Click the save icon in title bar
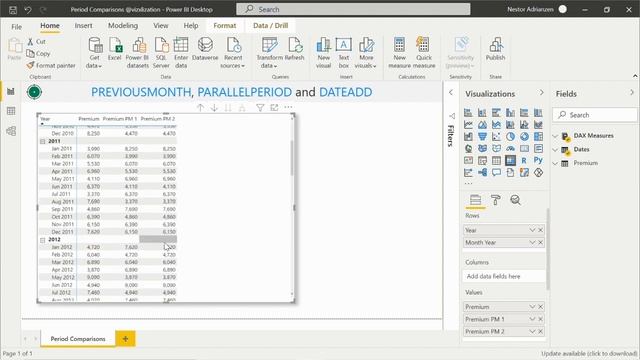Screen dimensions: 640x360 [13, 9]
